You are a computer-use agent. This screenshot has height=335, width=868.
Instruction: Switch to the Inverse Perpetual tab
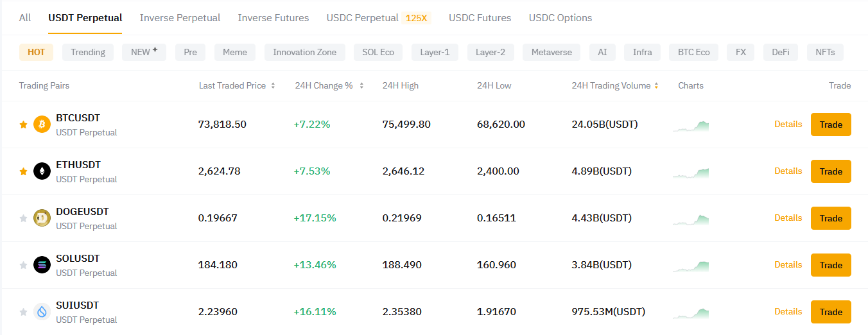(x=180, y=18)
